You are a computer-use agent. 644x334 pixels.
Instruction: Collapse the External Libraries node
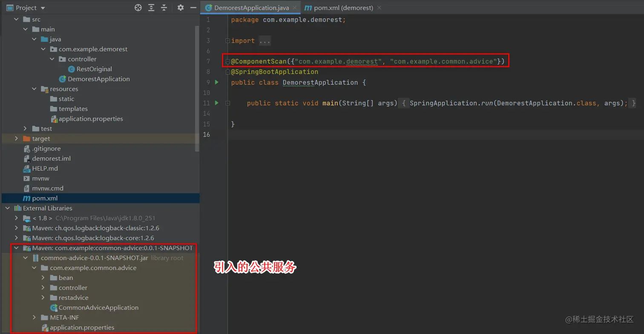(x=8, y=208)
